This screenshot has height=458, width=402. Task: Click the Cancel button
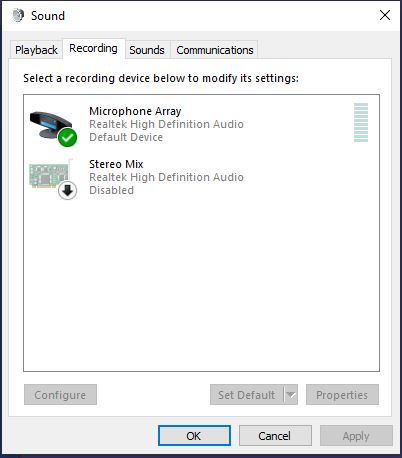275,436
